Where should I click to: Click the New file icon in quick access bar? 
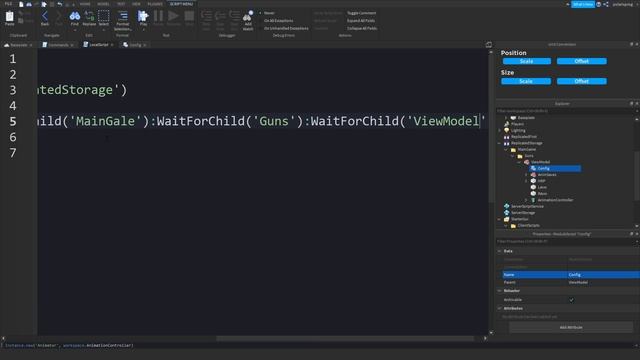pyautogui.click(x=21, y=4)
